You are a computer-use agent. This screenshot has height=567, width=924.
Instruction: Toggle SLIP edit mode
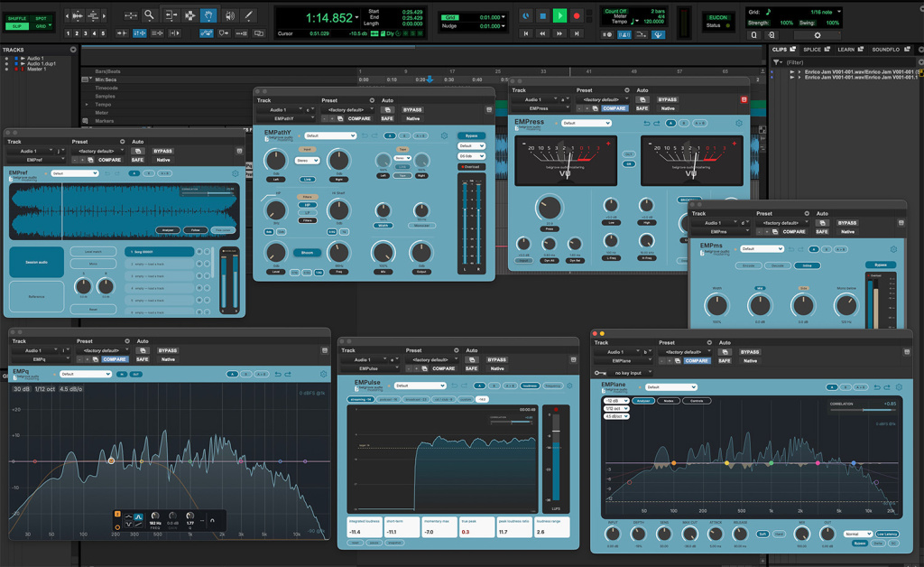pos(16,26)
